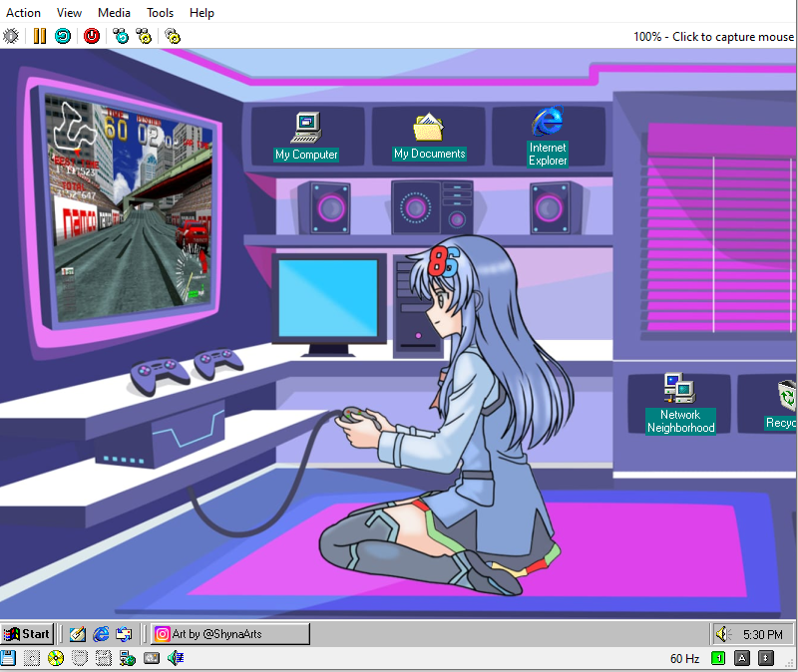The width and height of the screenshot is (798, 672).
Task: Select the My Computer desktop icon
Action: [x=306, y=137]
